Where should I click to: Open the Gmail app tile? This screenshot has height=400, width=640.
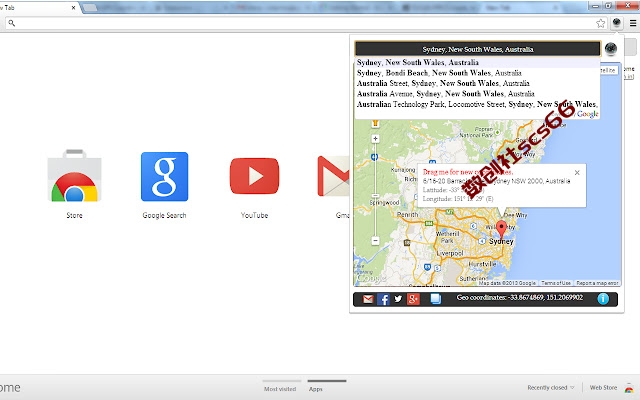(x=333, y=176)
